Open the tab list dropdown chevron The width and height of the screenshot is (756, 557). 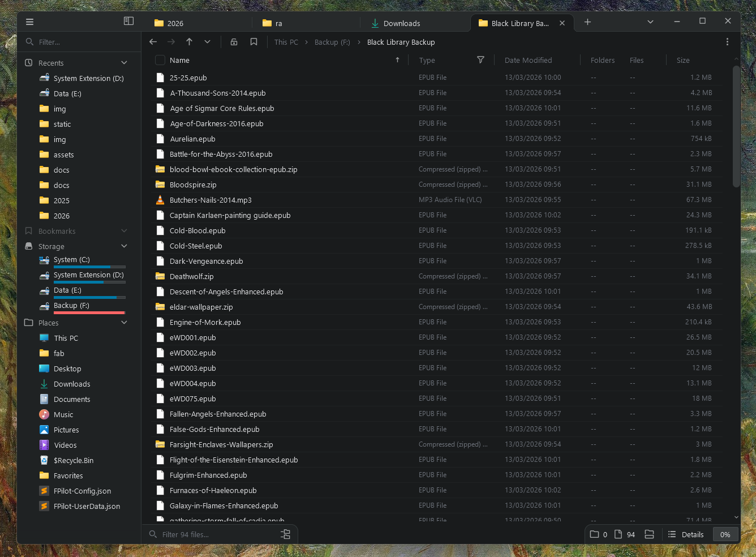tap(650, 22)
